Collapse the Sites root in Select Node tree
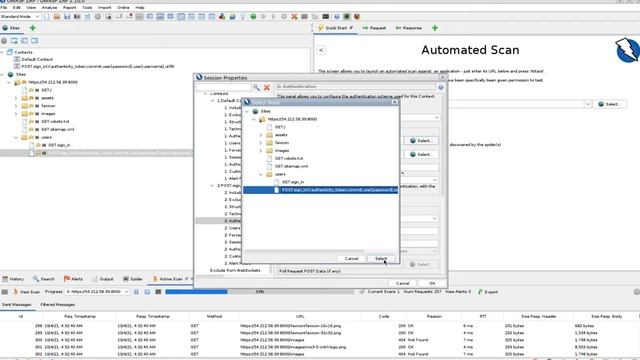 247,111
